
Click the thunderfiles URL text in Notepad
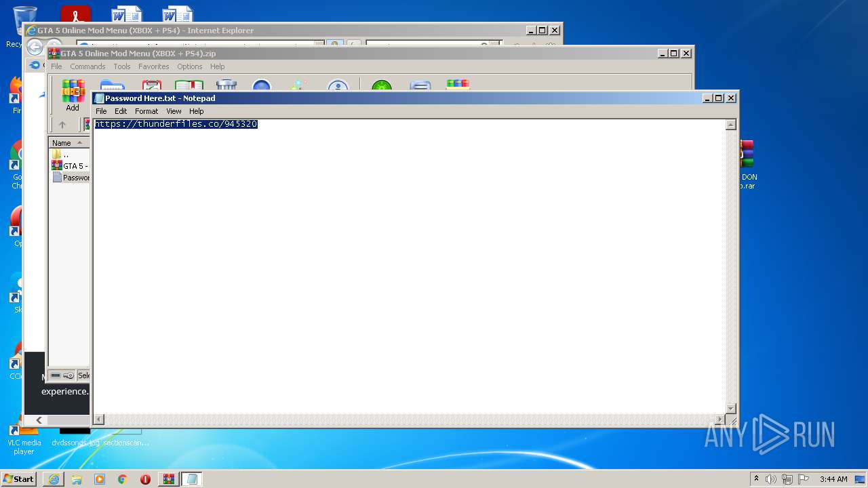[176, 124]
